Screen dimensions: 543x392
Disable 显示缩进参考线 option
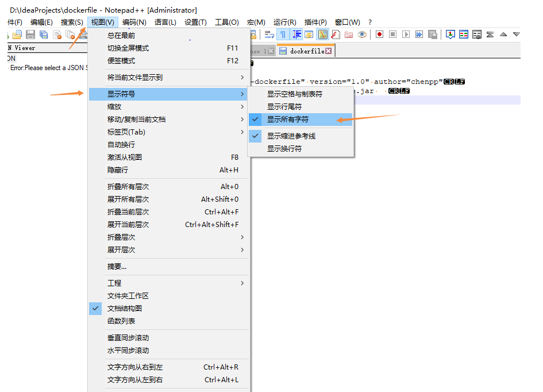300,136
